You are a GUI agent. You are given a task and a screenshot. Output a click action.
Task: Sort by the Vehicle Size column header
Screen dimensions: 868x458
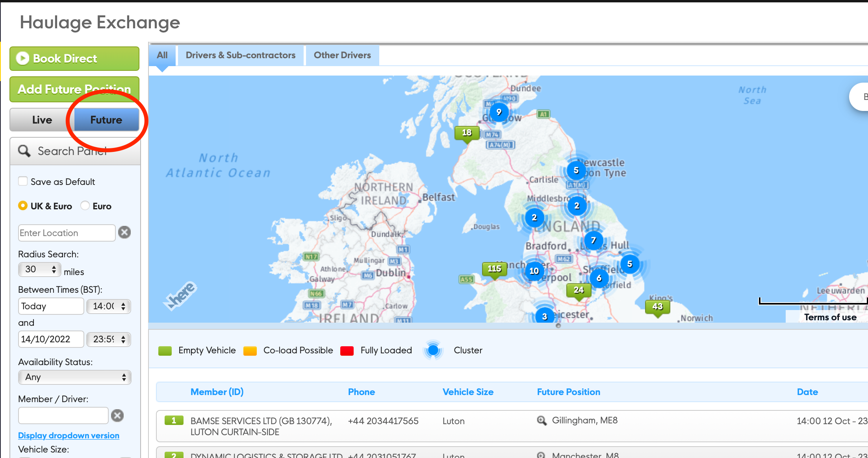point(468,392)
